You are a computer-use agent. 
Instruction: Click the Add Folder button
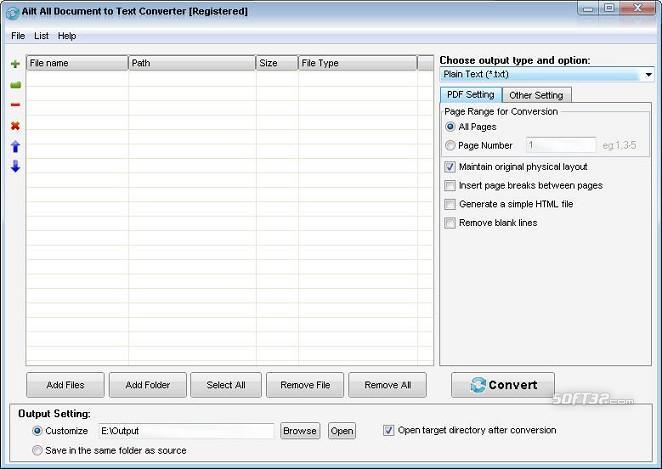(148, 385)
